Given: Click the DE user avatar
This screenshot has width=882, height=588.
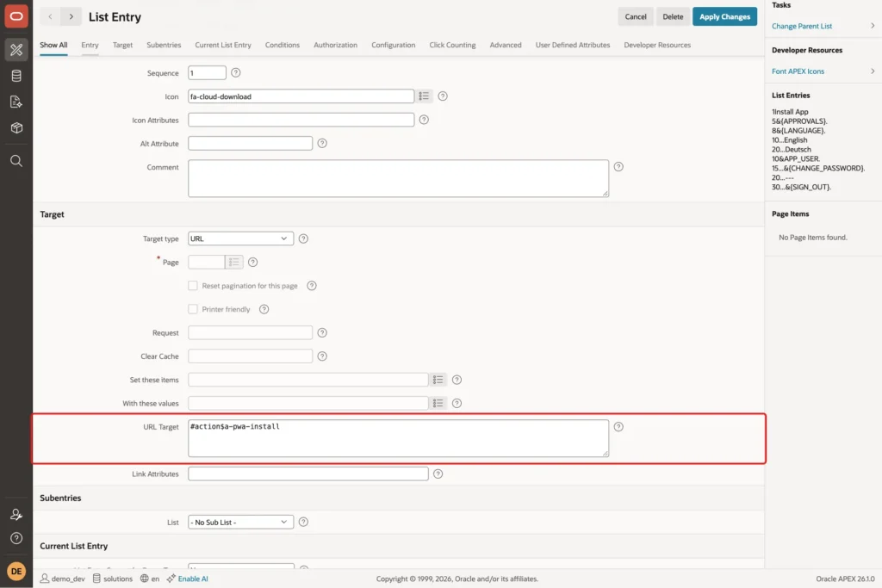Looking at the screenshot, I should click(x=16, y=571).
